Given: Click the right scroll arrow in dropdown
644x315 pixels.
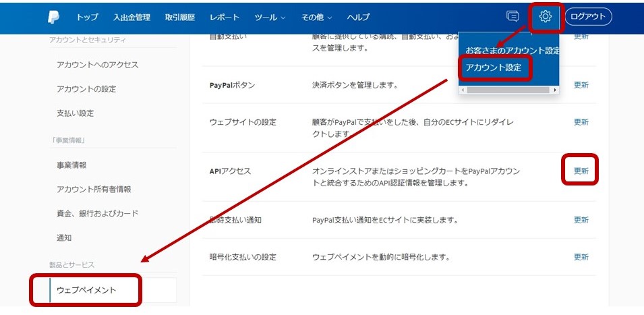Looking at the screenshot, I should 556,90.
